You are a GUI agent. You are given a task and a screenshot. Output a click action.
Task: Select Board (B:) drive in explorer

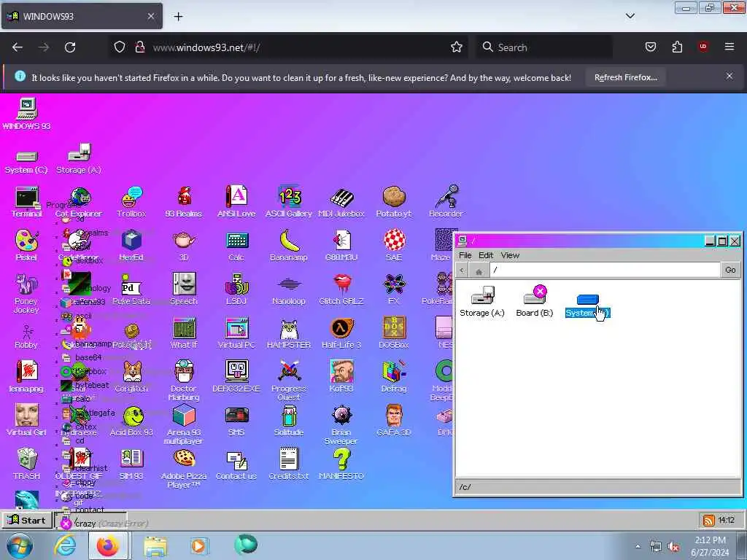pyautogui.click(x=535, y=301)
